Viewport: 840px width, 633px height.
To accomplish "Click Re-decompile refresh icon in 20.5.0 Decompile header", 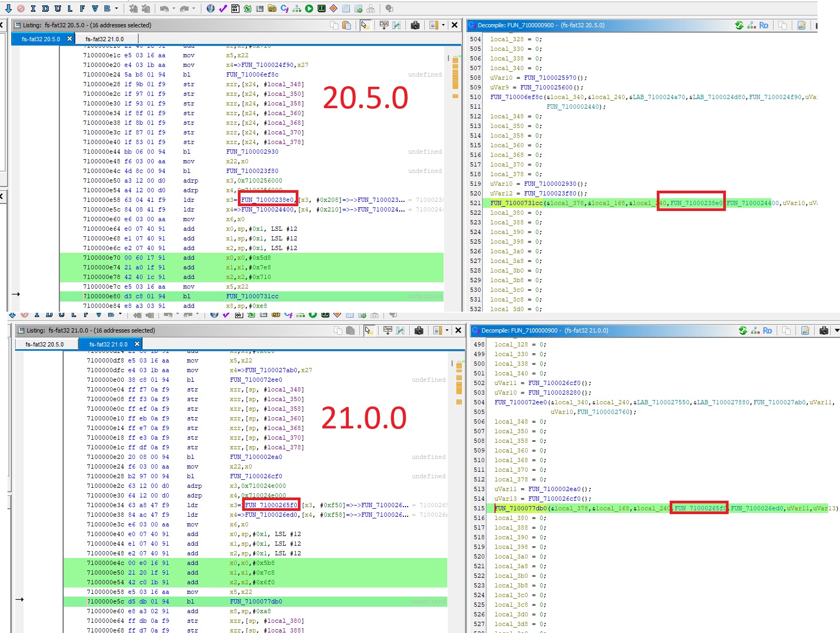I will tap(739, 25).
